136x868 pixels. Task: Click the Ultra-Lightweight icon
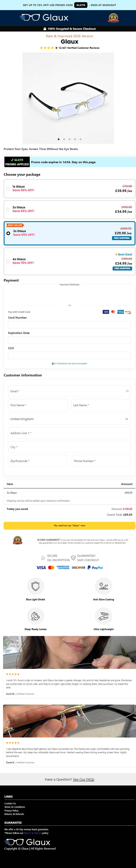(x=104, y=616)
